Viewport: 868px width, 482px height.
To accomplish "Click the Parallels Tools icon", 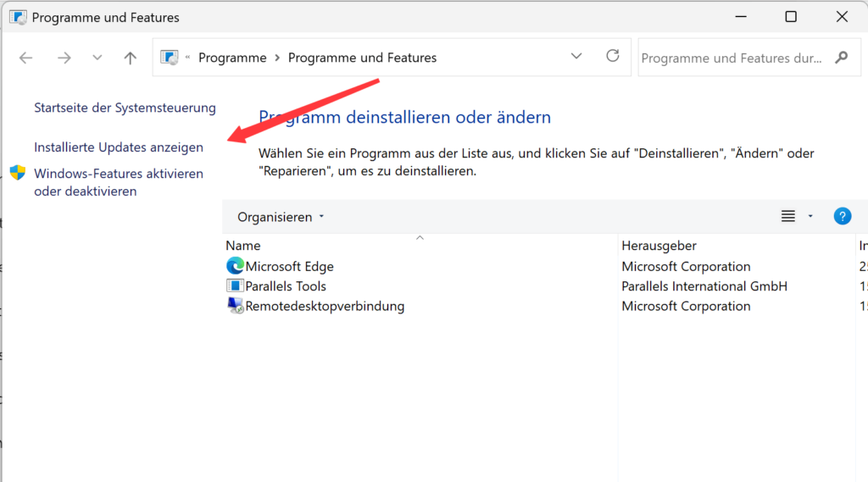I will (235, 285).
